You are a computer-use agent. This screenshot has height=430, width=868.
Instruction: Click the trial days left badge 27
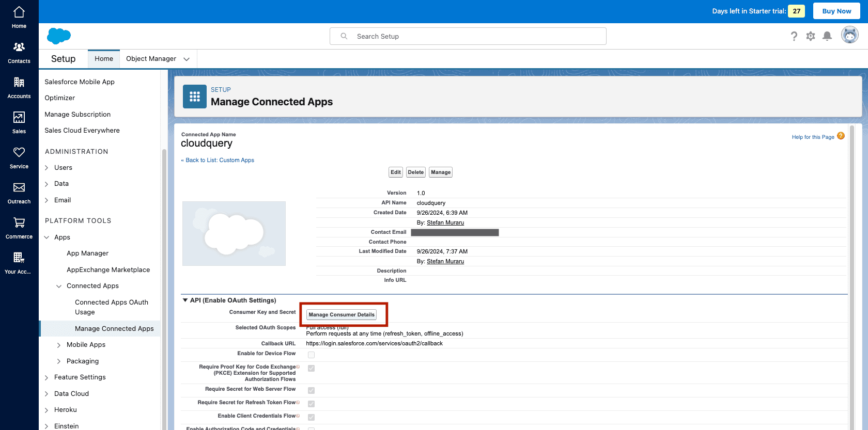(x=796, y=11)
